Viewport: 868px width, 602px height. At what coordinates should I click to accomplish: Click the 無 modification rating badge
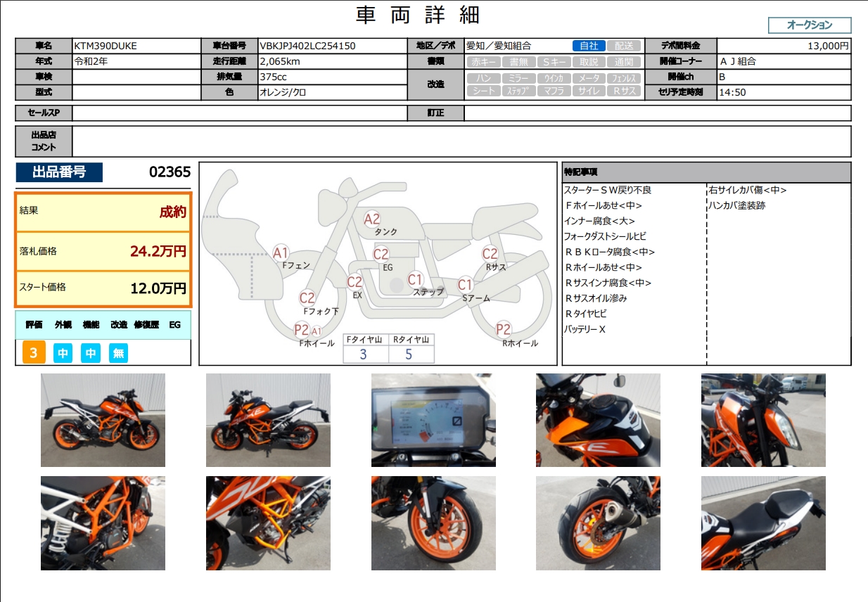(118, 353)
